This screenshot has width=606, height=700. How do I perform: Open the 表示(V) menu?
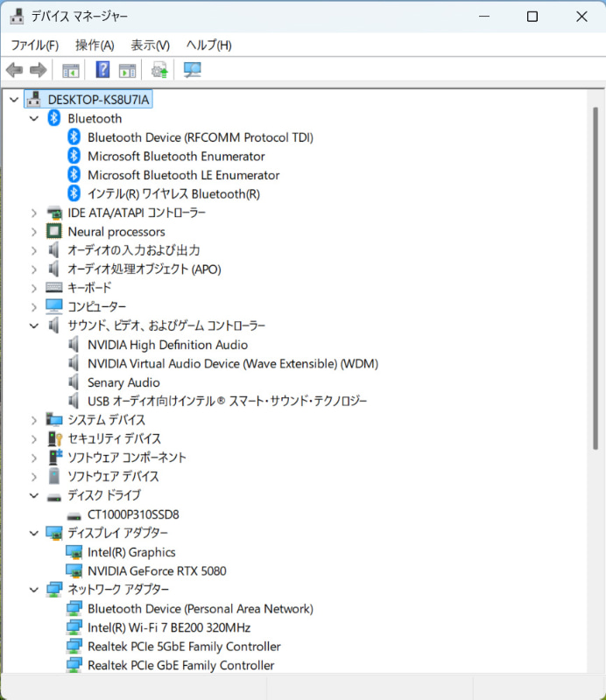click(150, 45)
